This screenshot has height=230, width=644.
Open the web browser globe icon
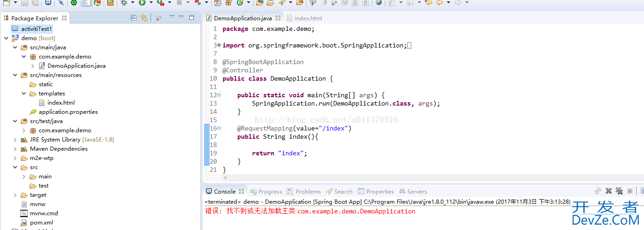[379, 3]
